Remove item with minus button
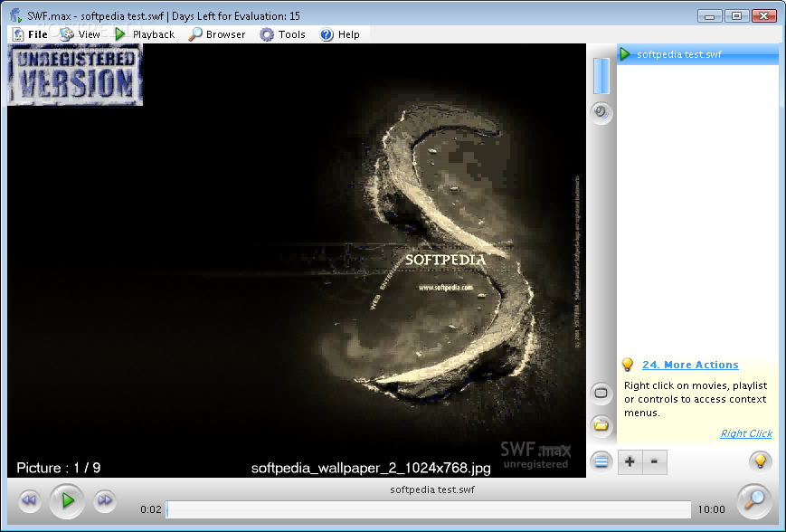 [x=654, y=461]
